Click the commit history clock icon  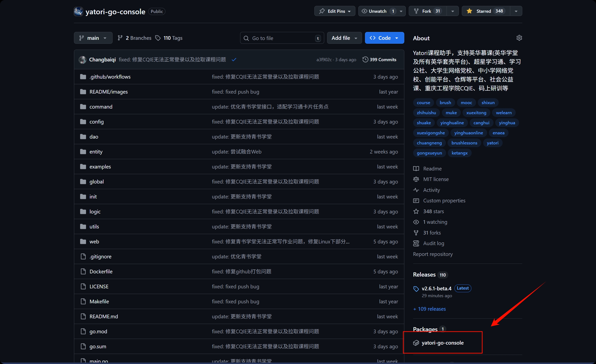(365, 59)
